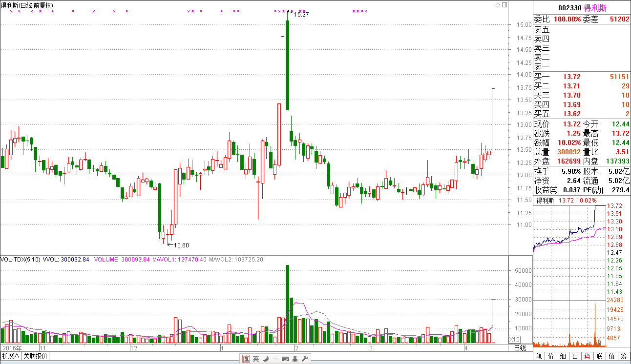Toggle punctuation mode in the IME bar
The width and height of the screenshot is (631, 364).
pos(275,360)
